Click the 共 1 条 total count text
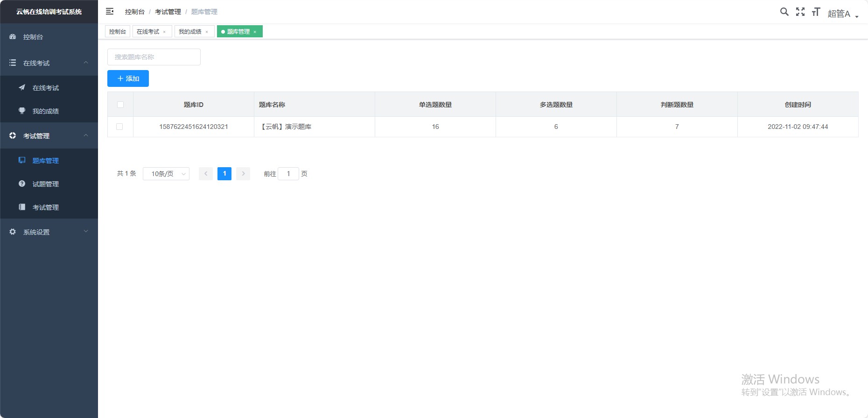 click(126, 174)
